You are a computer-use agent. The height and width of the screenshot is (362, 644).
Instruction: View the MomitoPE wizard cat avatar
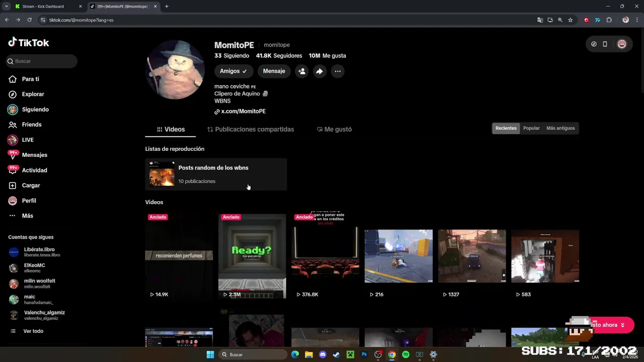point(175,70)
